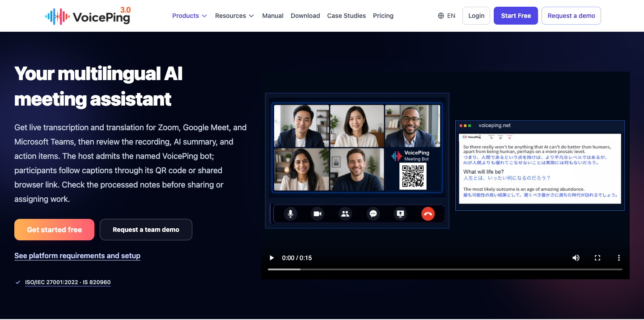Click the camera icon in the meeting toolbar
644x320 pixels.
click(x=318, y=214)
